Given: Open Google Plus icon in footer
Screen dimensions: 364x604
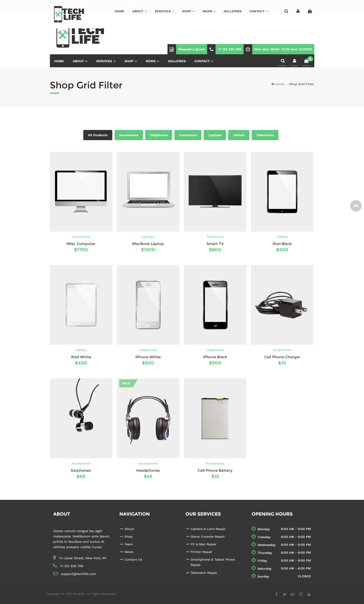Looking at the screenshot, I should point(293,594).
